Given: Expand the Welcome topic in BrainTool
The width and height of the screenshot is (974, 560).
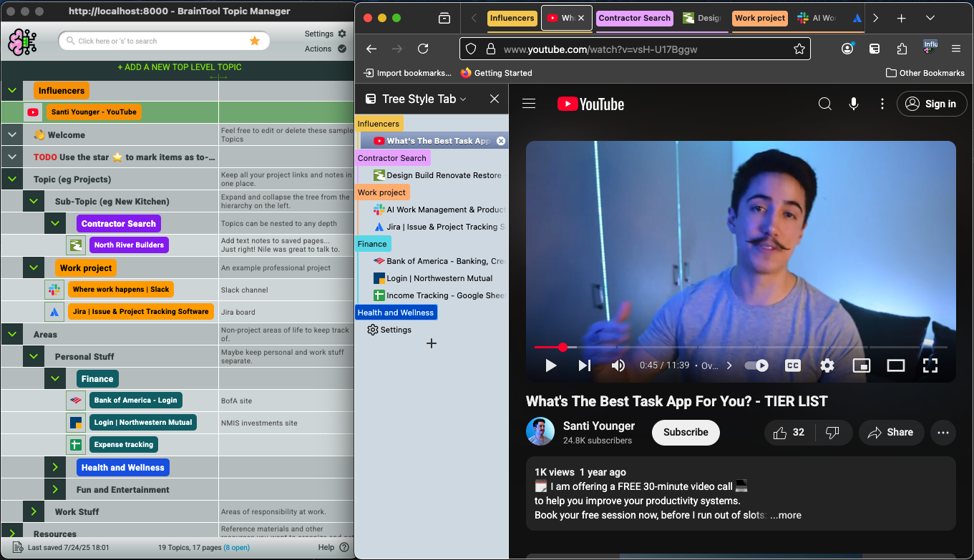Looking at the screenshot, I should click(11, 135).
